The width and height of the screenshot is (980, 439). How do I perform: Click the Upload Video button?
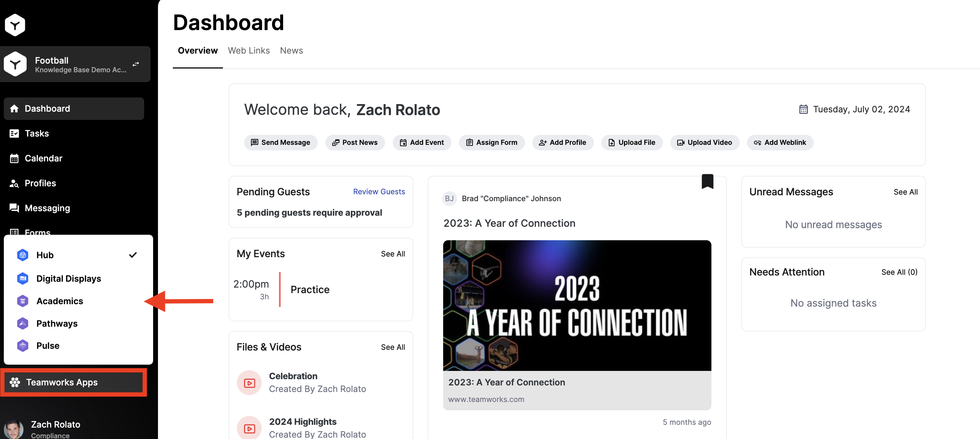(704, 143)
